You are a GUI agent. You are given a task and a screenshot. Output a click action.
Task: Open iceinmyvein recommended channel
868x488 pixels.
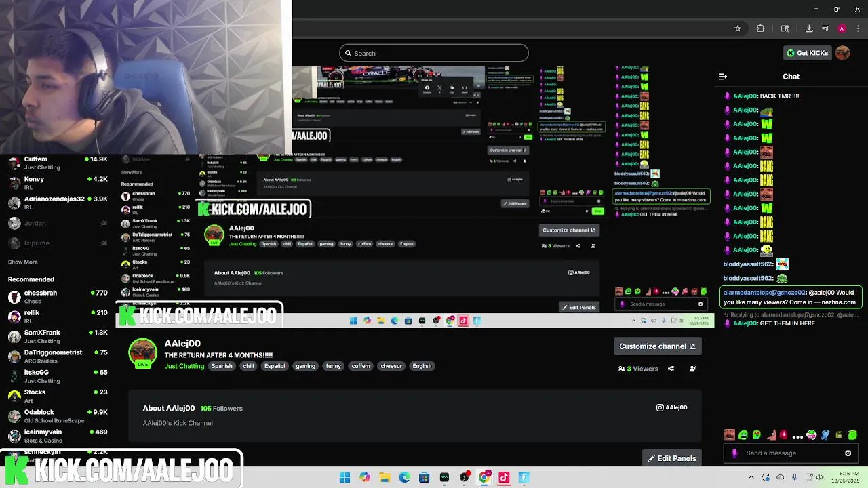click(x=58, y=436)
